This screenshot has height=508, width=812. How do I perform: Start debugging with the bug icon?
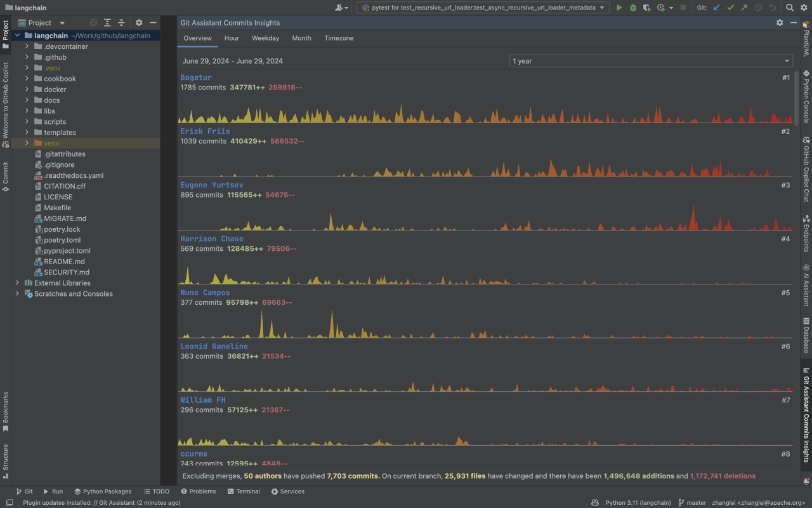(633, 8)
